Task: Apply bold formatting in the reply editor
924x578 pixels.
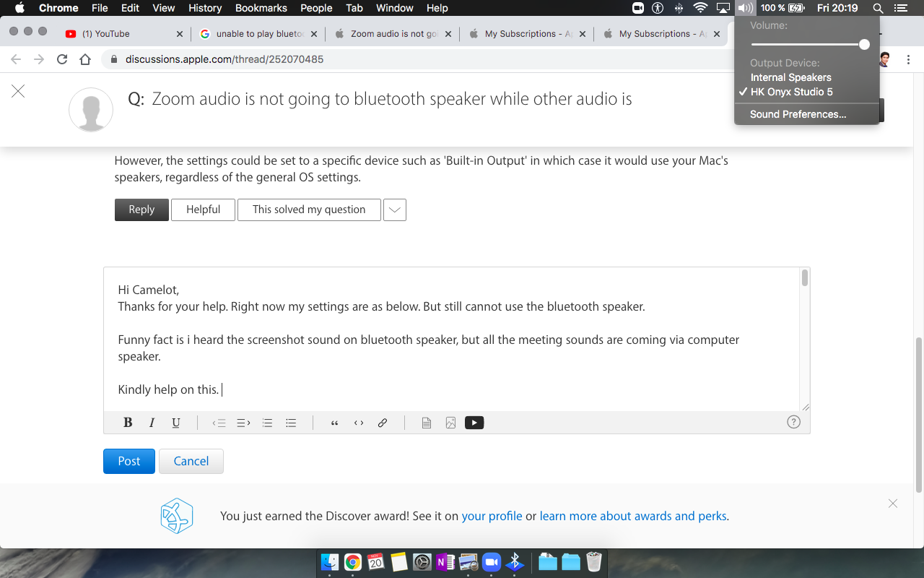Action: (x=128, y=423)
